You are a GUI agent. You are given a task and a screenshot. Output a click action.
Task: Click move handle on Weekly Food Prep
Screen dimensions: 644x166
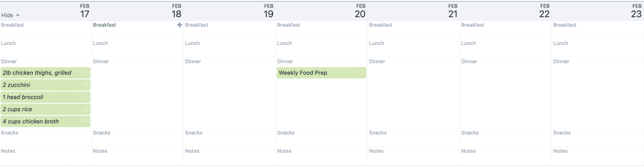[362, 73]
